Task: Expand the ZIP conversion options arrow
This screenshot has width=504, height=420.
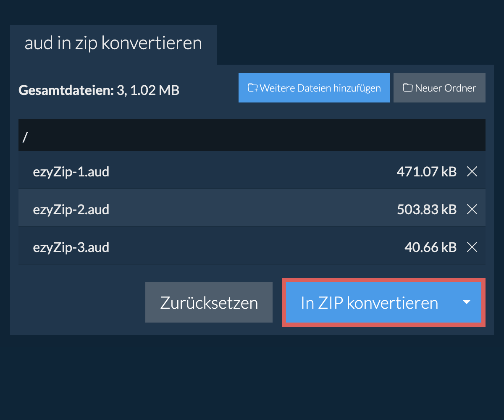Action: coord(466,302)
